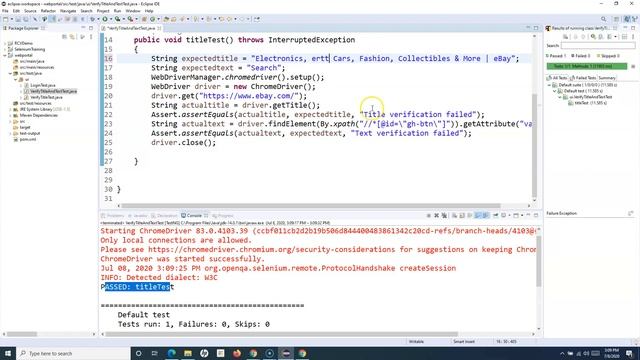This screenshot has height=360, width=640.
Task: Switch to the All Tests tab
Action: coord(557,78)
